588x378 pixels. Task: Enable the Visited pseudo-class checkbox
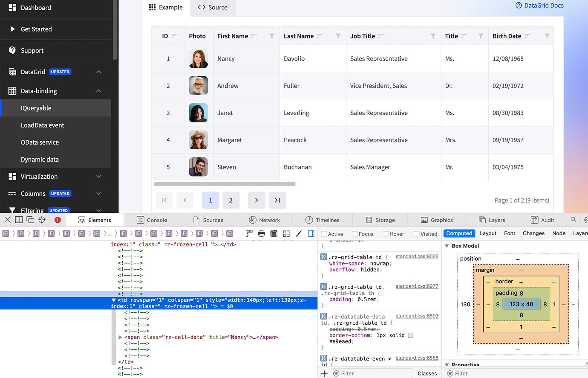(415, 234)
